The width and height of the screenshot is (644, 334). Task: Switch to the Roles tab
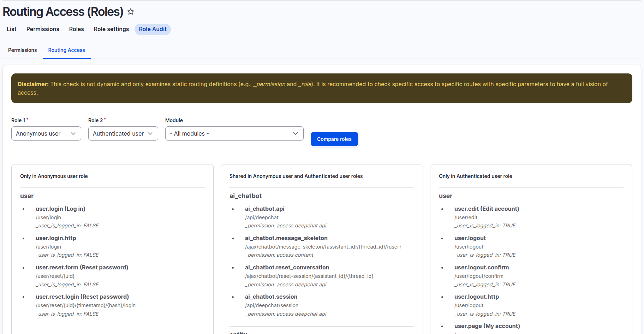pyautogui.click(x=77, y=29)
